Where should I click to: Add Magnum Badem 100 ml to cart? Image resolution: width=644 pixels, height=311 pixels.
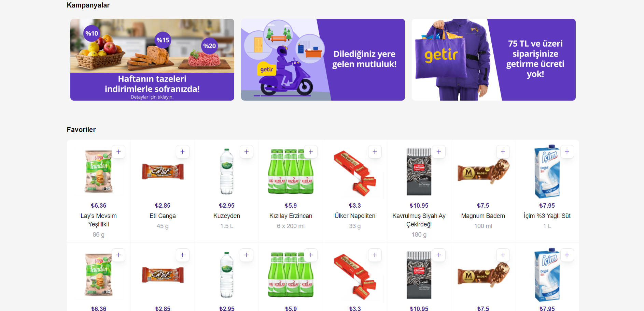[x=503, y=152]
